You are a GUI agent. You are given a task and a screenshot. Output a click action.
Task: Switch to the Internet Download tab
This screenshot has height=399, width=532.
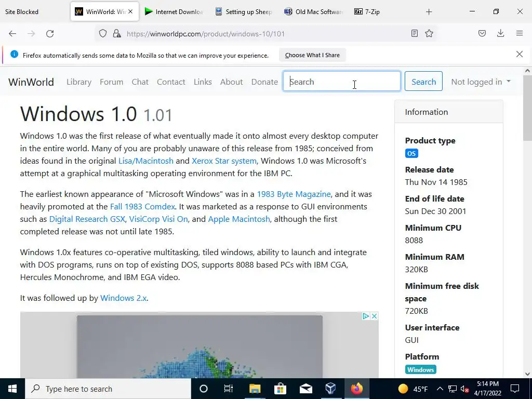click(x=174, y=11)
